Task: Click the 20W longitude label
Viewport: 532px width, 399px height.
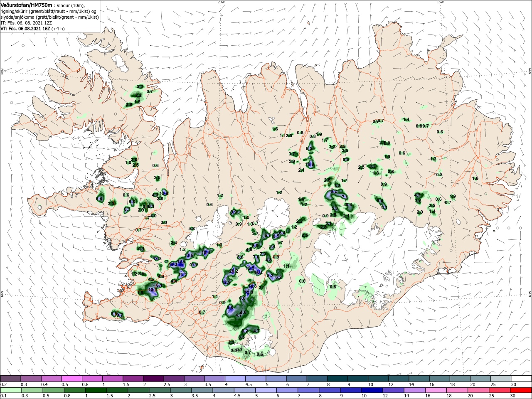Action: coord(221,2)
